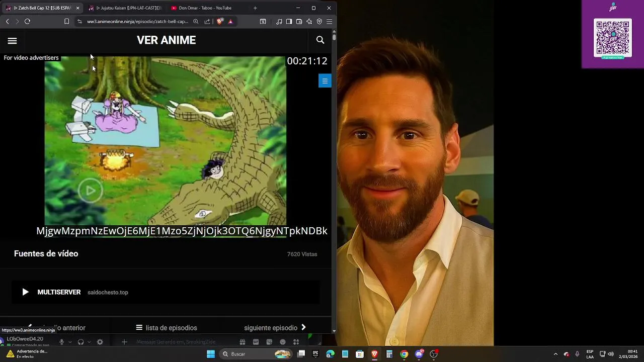Deafen with Discord headphones icon

click(x=80, y=342)
